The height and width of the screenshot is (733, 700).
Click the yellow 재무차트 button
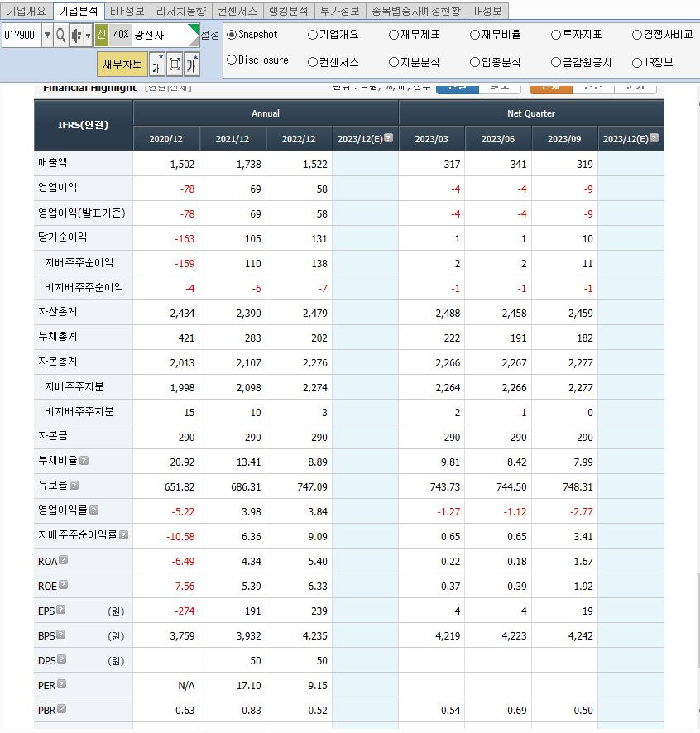(123, 63)
